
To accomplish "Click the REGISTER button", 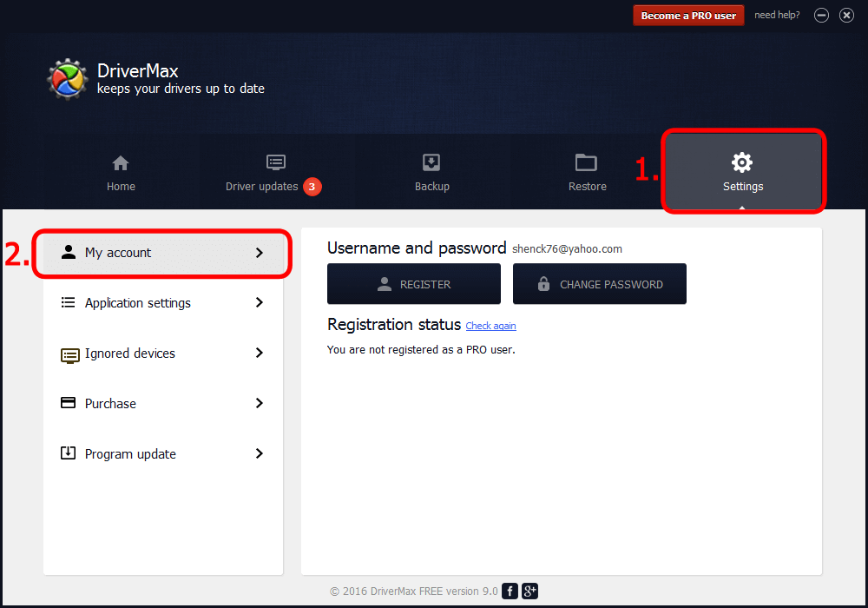I will tap(413, 283).
